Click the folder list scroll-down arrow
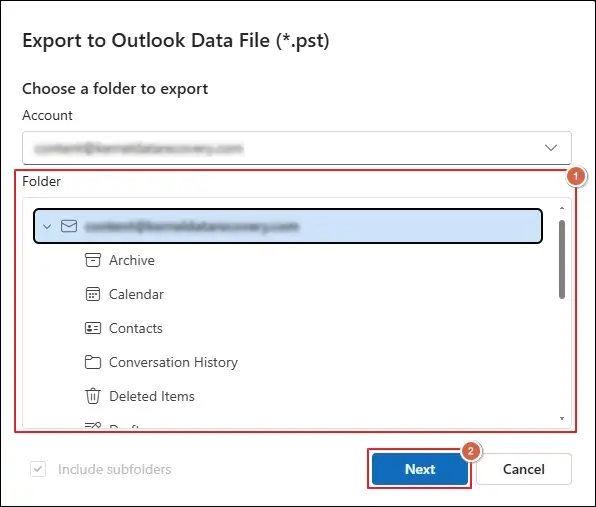The height and width of the screenshot is (507, 596). (x=562, y=418)
